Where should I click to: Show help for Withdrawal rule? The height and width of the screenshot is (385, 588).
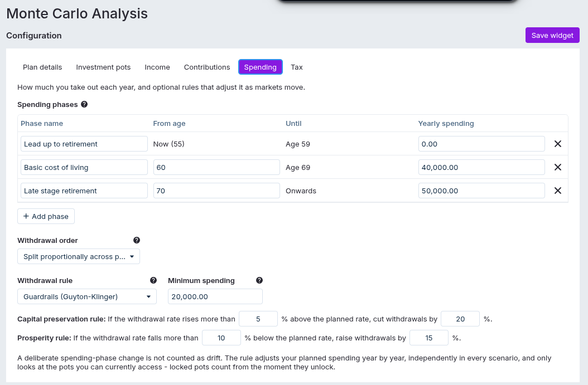153,280
